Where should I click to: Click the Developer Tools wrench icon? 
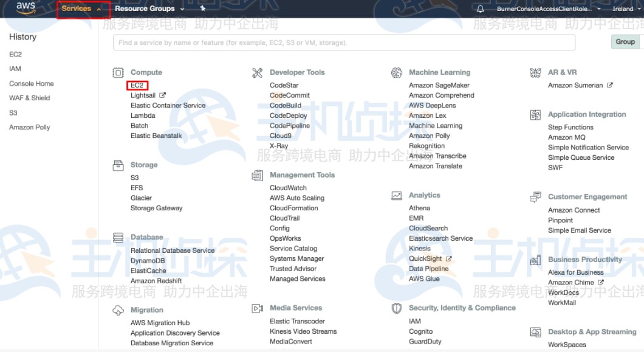coord(257,73)
